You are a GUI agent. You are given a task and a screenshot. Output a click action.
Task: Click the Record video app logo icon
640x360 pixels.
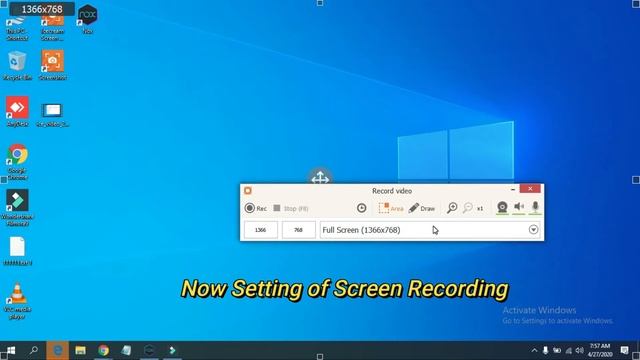[x=248, y=191]
